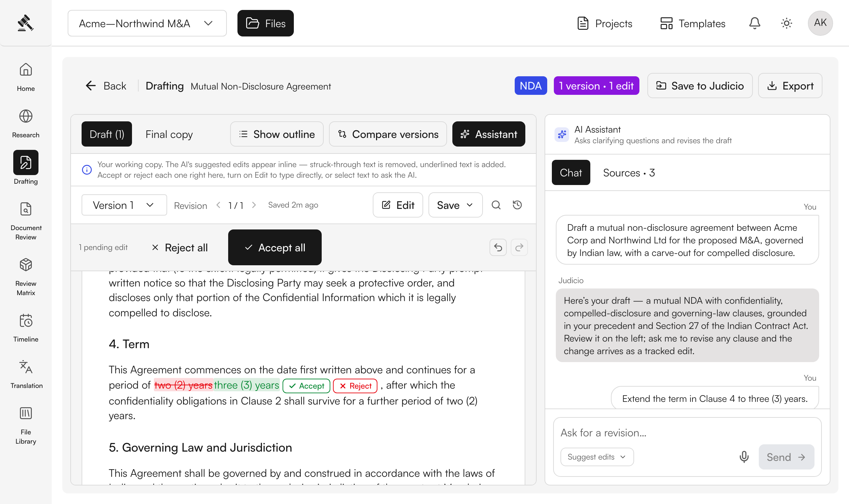This screenshot has height=504, width=849.
Task: Click the Judicio gavel logo
Action: tap(26, 23)
